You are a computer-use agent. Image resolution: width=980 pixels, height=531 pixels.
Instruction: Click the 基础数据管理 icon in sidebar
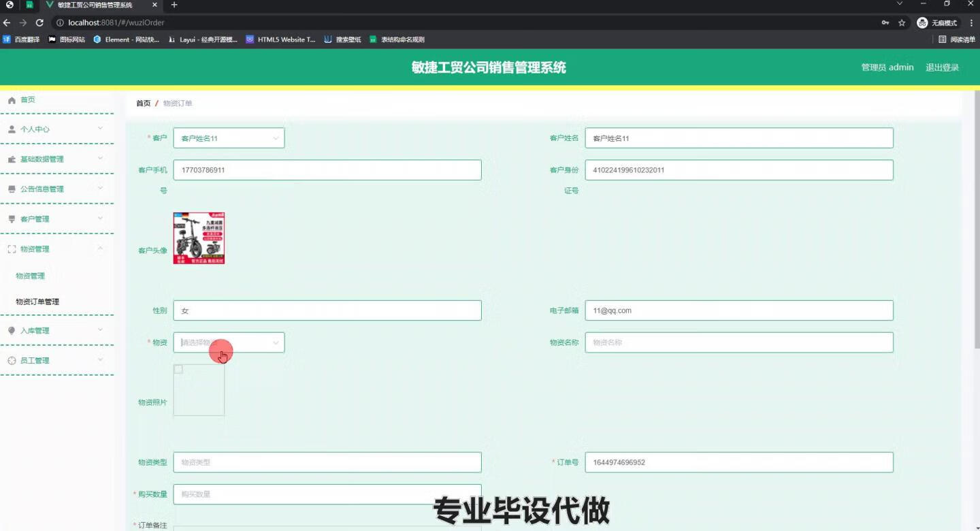point(12,159)
